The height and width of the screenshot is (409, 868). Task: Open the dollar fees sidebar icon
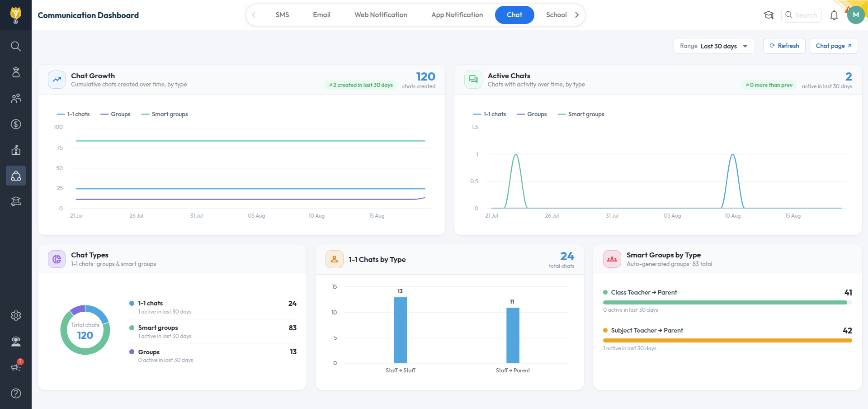point(16,124)
